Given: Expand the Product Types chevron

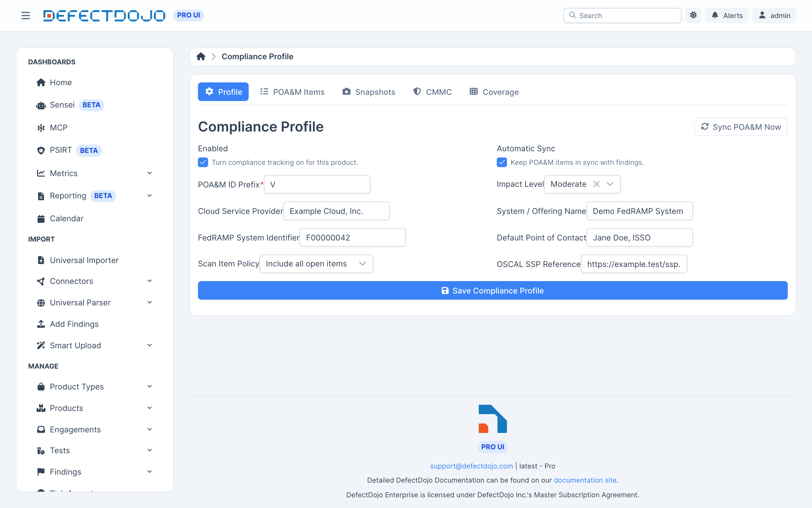Looking at the screenshot, I should coord(150,386).
